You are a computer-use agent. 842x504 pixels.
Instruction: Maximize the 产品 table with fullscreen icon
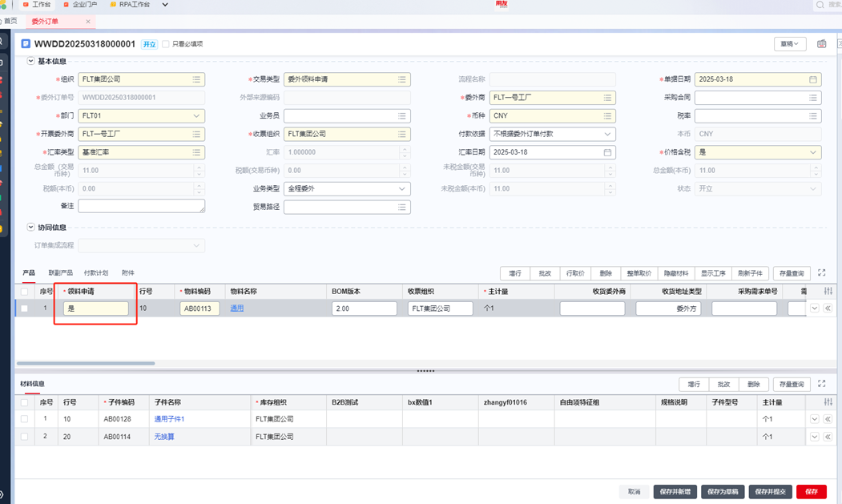pyautogui.click(x=822, y=273)
